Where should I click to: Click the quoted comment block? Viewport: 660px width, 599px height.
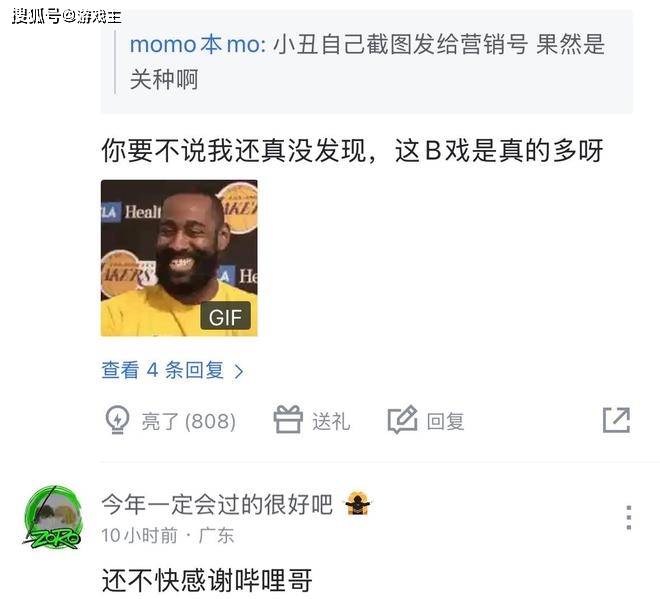(x=366, y=62)
